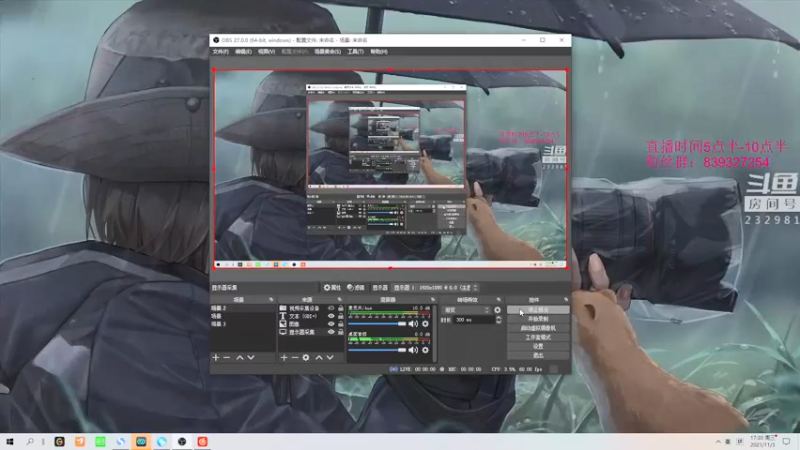Pop out the scenes dock icon

pos(271,299)
